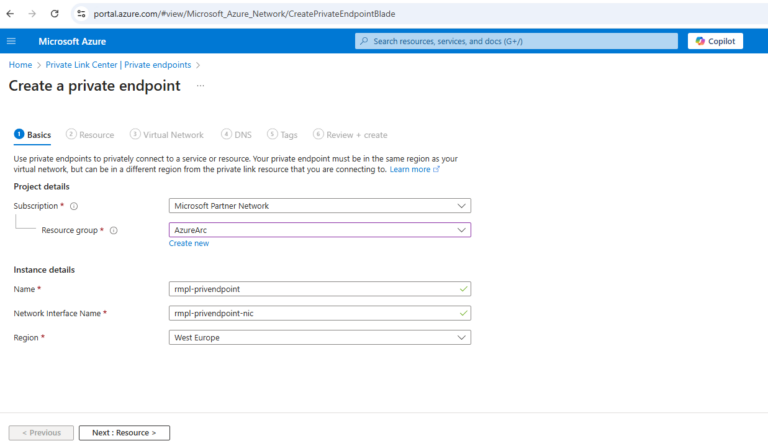768x446 pixels.
Task: Click the Subscription info icon
Action: point(74,206)
